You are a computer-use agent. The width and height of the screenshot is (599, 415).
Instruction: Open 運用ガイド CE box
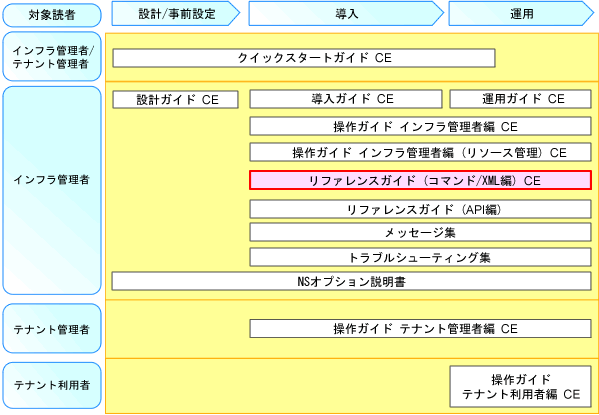(x=521, y=99)
